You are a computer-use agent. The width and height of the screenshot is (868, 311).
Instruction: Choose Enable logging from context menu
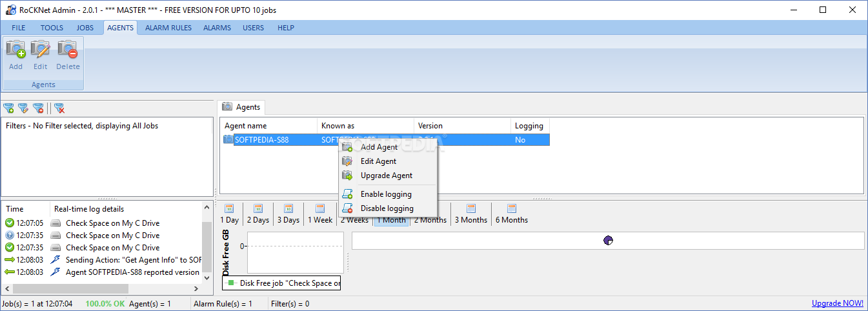click(388, 194)
